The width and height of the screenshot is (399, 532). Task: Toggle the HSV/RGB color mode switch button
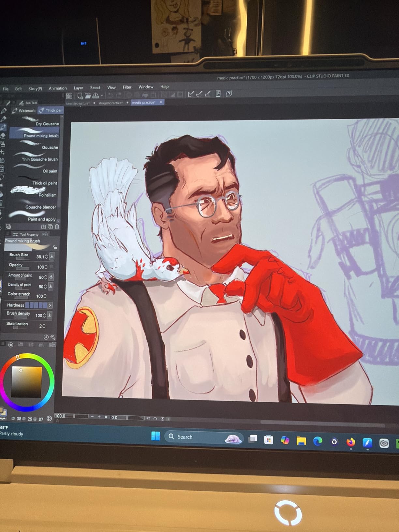point(49,419)
